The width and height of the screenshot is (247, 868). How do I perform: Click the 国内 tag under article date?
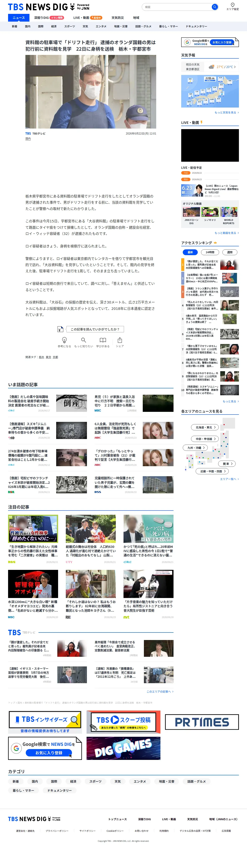pos(28,139)
